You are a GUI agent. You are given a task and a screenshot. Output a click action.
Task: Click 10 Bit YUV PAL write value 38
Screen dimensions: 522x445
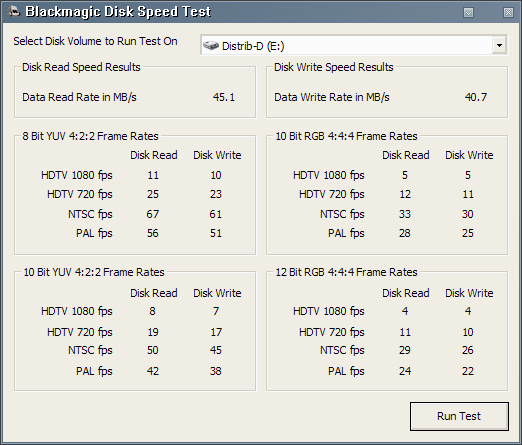(x=216, y=371)
